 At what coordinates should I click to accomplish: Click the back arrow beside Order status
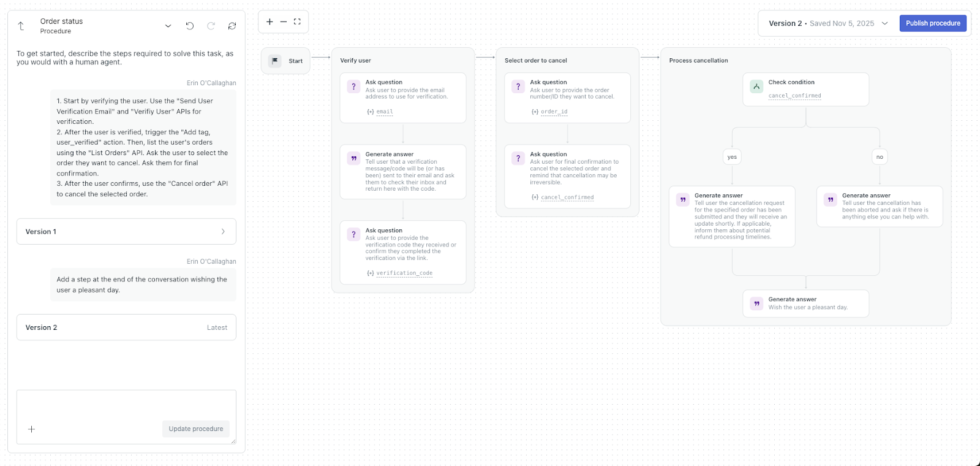coord(21,26)
